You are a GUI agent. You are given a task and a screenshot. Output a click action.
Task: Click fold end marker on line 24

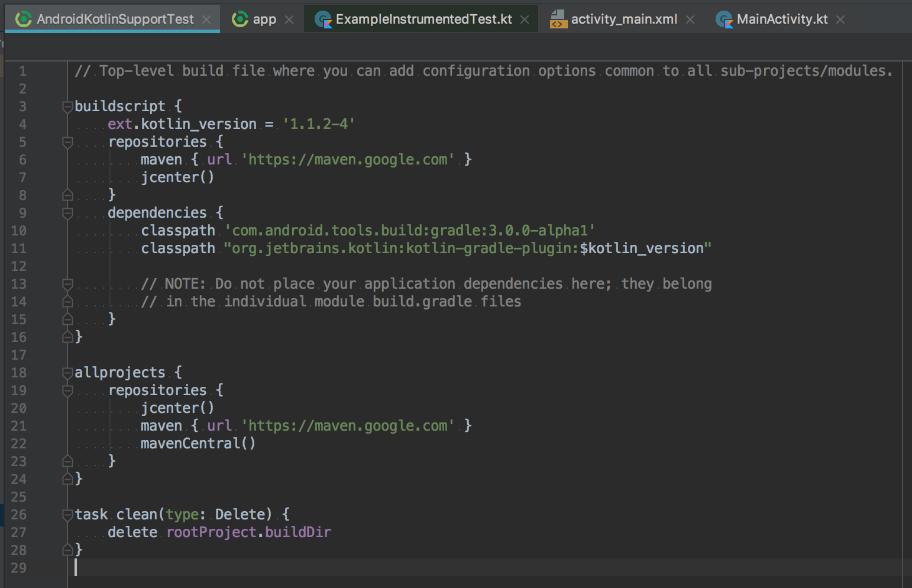tap(67, 479)
